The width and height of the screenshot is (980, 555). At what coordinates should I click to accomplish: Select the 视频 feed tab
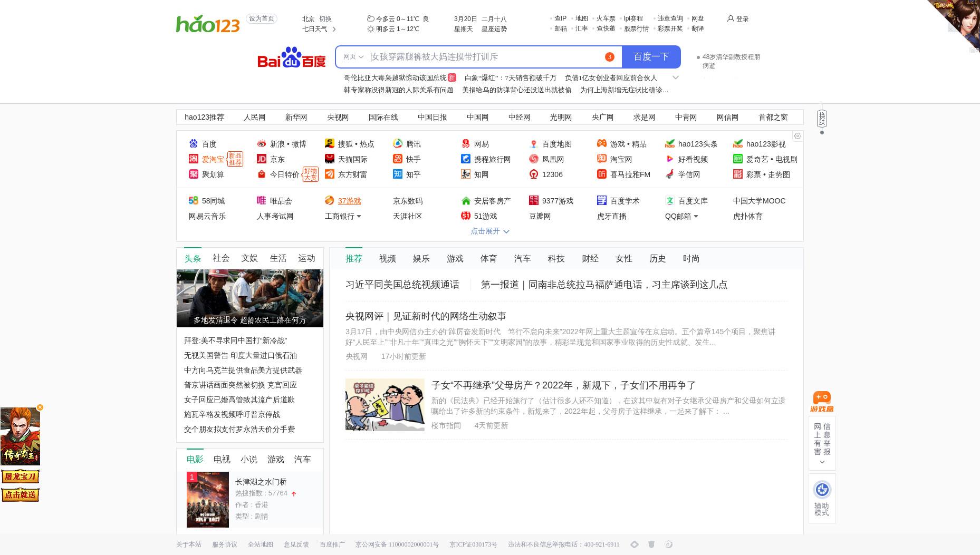click(387, 258)
